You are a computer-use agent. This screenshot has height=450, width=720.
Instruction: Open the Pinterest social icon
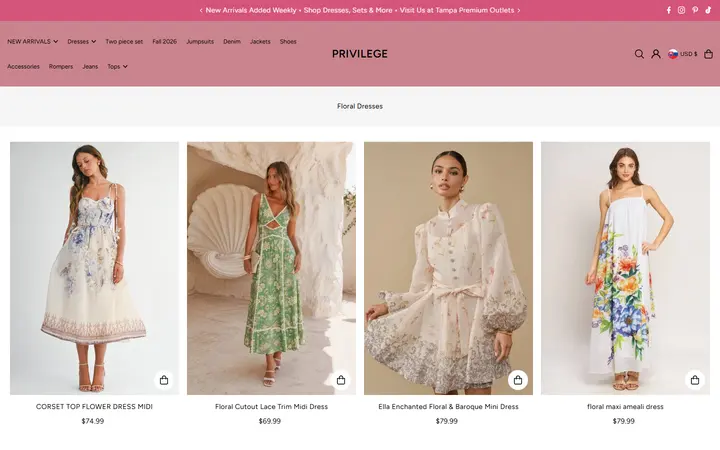click(x=695, y=10)
